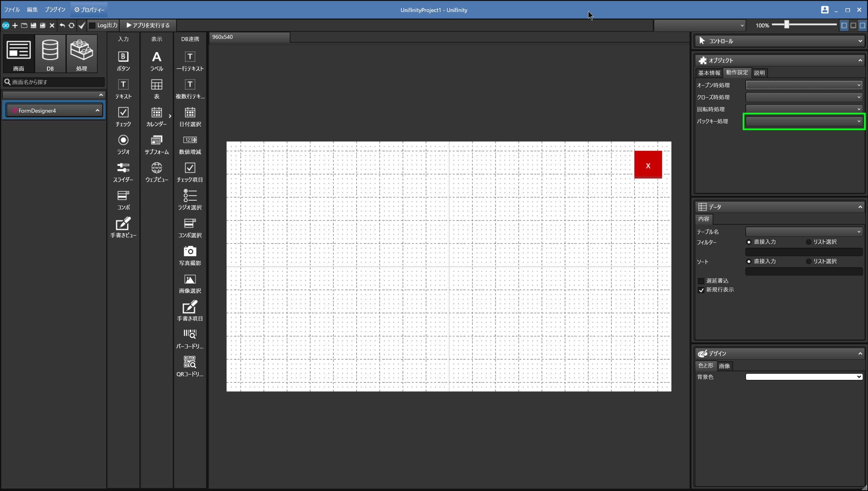Open the 背景色 color picker

pyautogui.click(x=803, y=377)
